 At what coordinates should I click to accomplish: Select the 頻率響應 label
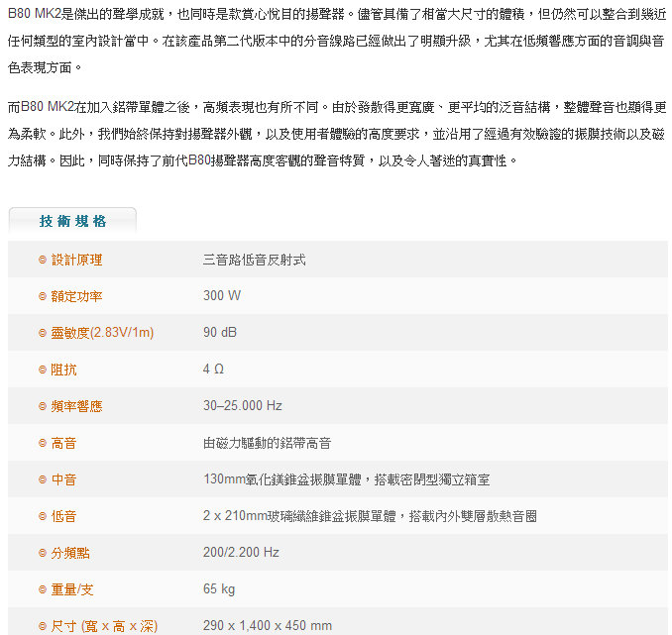coord(76,406)
